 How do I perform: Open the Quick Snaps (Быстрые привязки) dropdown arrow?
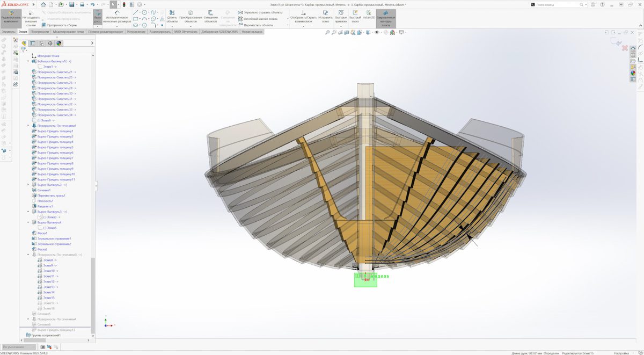(x=341, y=25)
